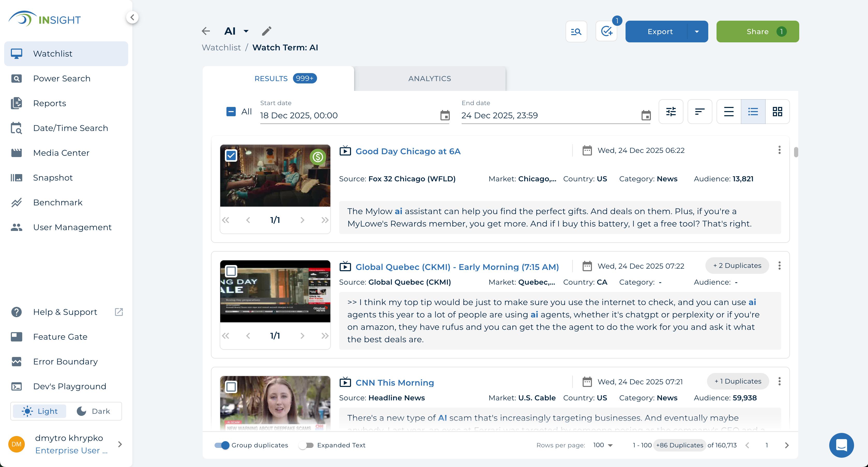
Task: Open Snapshot in sidebar
Action: coord(66,178)
